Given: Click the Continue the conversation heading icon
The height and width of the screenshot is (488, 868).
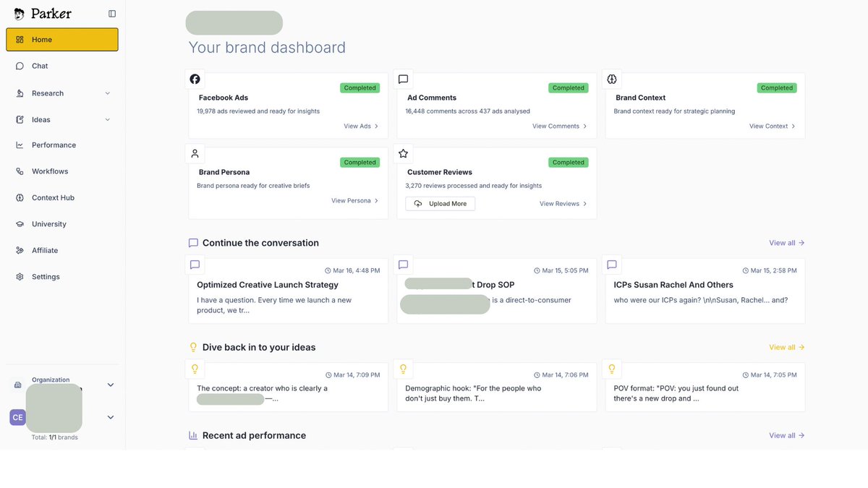Looking at the screenshot, I should (193, 243).
